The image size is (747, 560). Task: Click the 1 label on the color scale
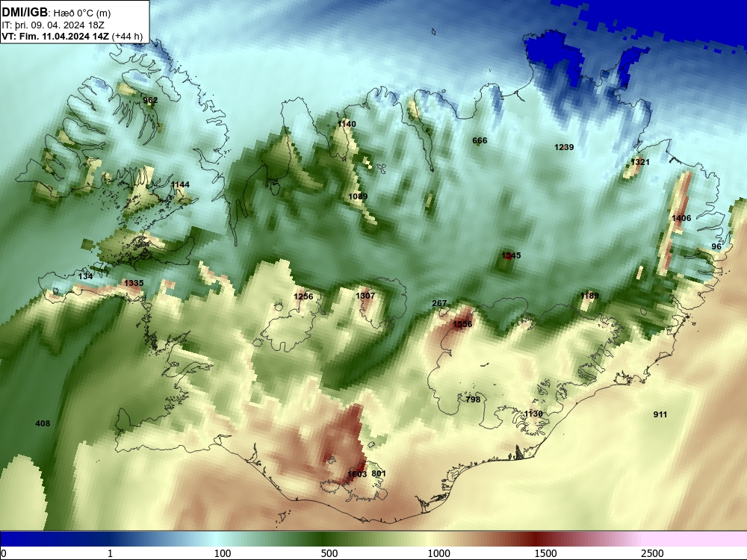pos(110,553)
